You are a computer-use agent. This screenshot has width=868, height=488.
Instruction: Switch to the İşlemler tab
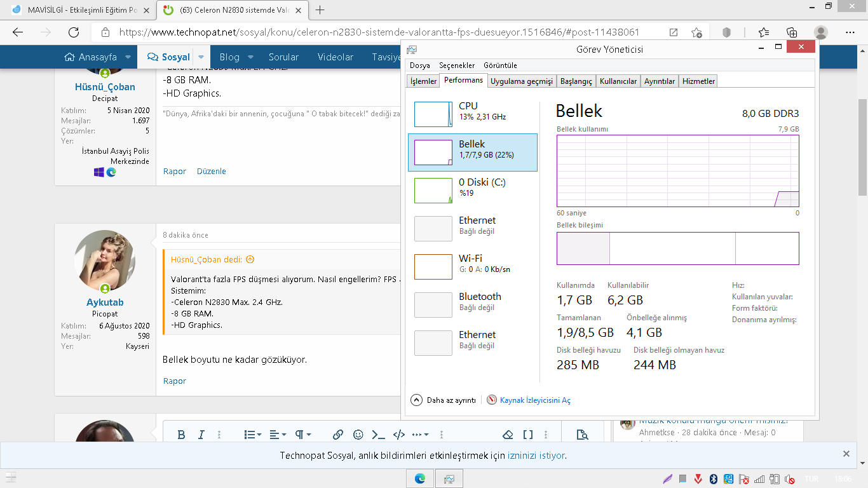423,81
